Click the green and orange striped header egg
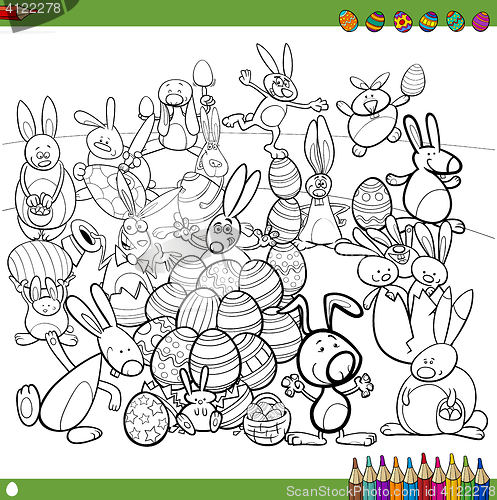The image size is (497, 500). tap(375, 21)
